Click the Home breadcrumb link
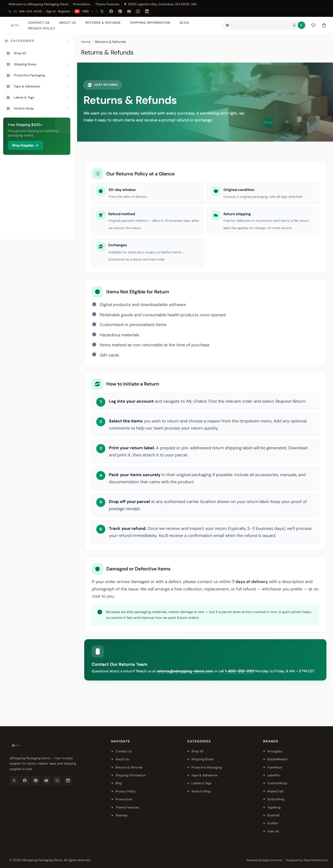The image size is (333, 868). click(86, 42)
